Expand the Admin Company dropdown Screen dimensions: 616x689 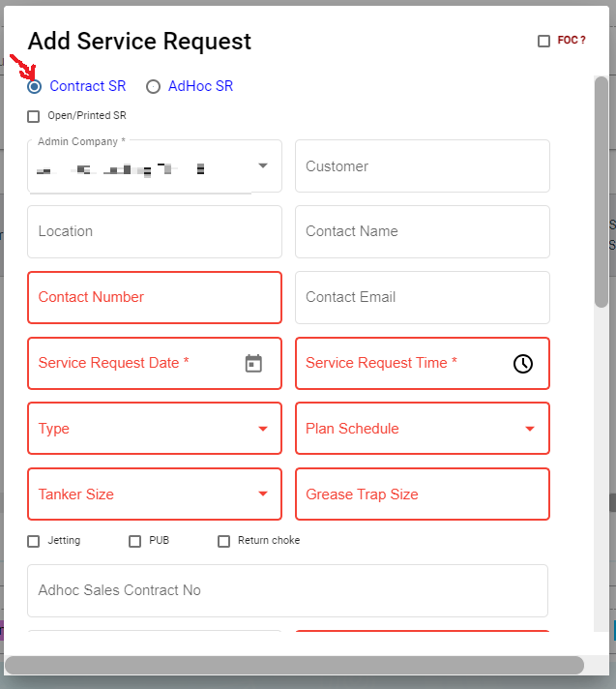pyautogui.click(x=262, y=166)
